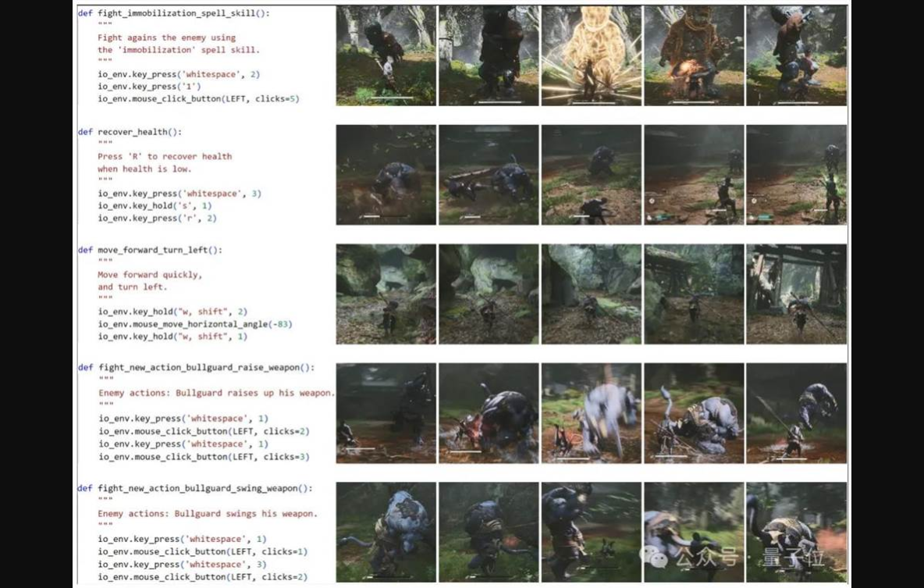924x588 pixels.
Task: Open the blurred white Bullguard thumbnail
Action: [591, 413]
